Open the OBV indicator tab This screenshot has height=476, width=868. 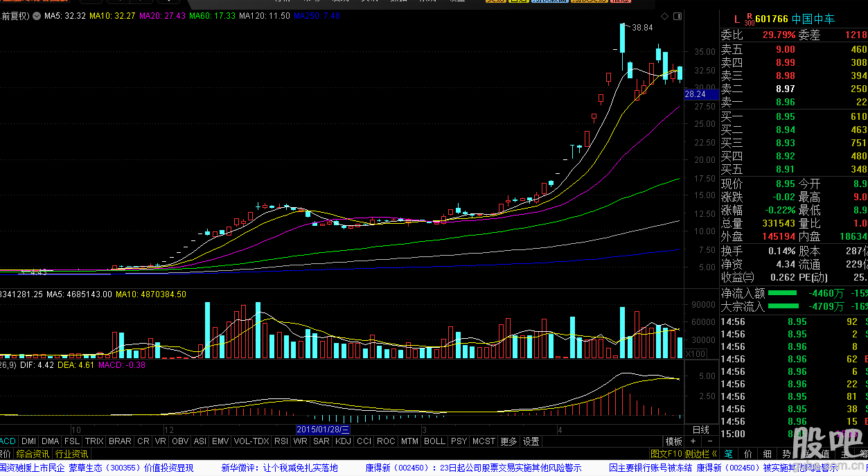click(x=180, y=441)
